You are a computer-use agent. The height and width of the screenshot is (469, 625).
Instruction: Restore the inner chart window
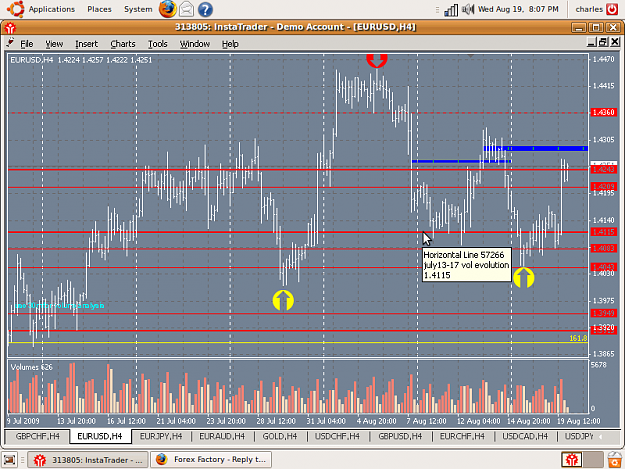(603, 42)
